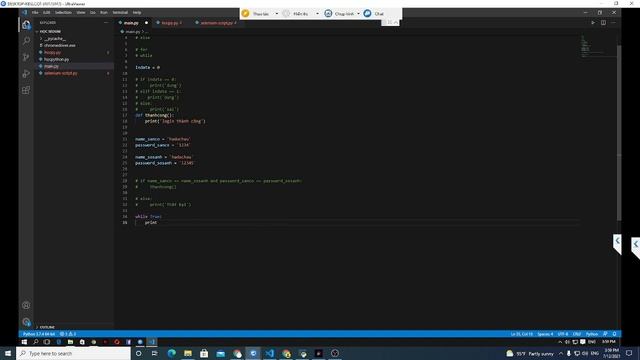Image resolution: width=640 pixels, height=360 pixels.
Task: Change file encoding UTF-8 in status bar
Action: (x=563, y=334)
